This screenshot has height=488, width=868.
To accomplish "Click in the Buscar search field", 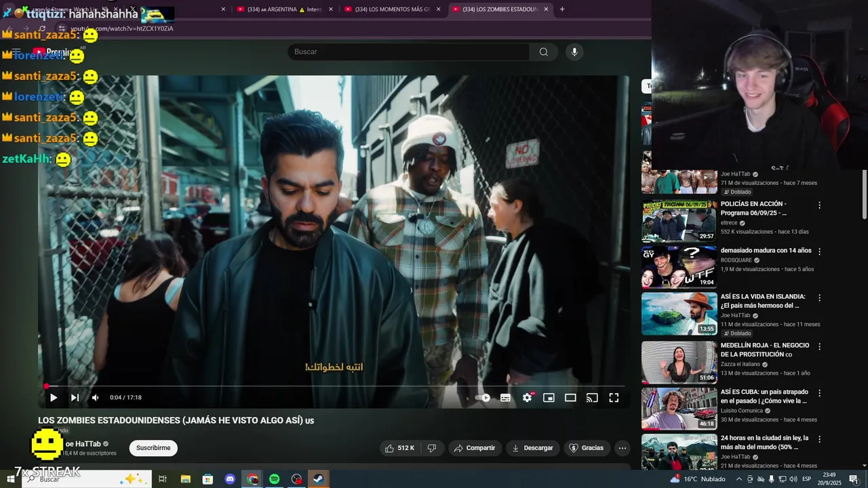I will click(x=408, y=52).
